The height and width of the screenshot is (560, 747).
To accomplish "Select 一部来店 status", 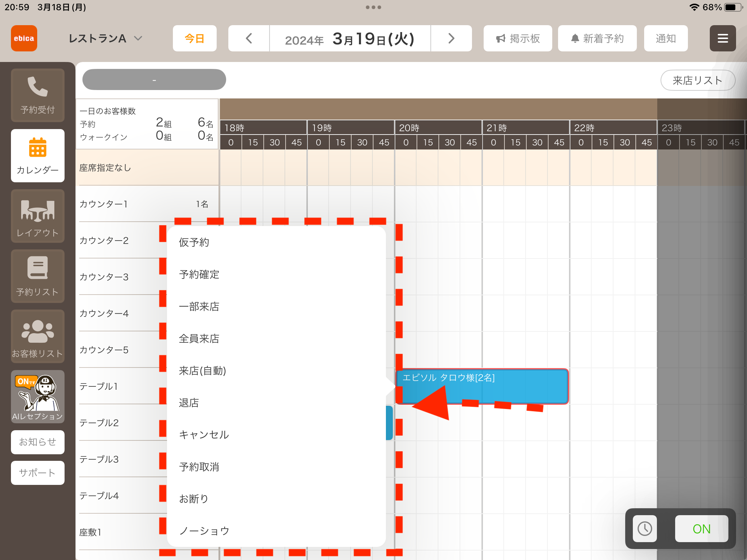I will pos(276,307).
